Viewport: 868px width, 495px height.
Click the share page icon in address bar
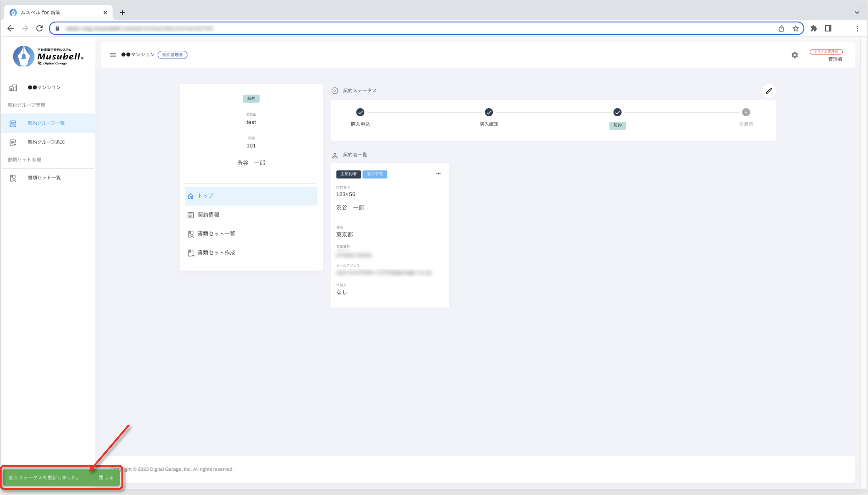(x=781, y=28)
